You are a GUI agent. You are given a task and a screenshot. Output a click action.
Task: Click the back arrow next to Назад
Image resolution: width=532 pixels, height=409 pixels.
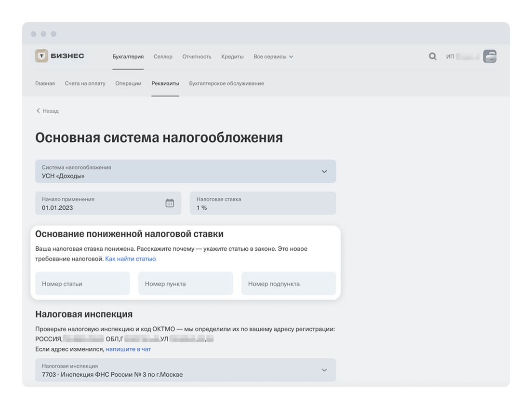point(39,111)
